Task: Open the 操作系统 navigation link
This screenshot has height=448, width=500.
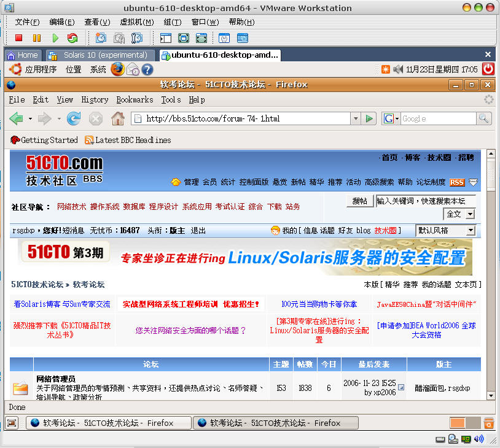Action: pos(104,206)
